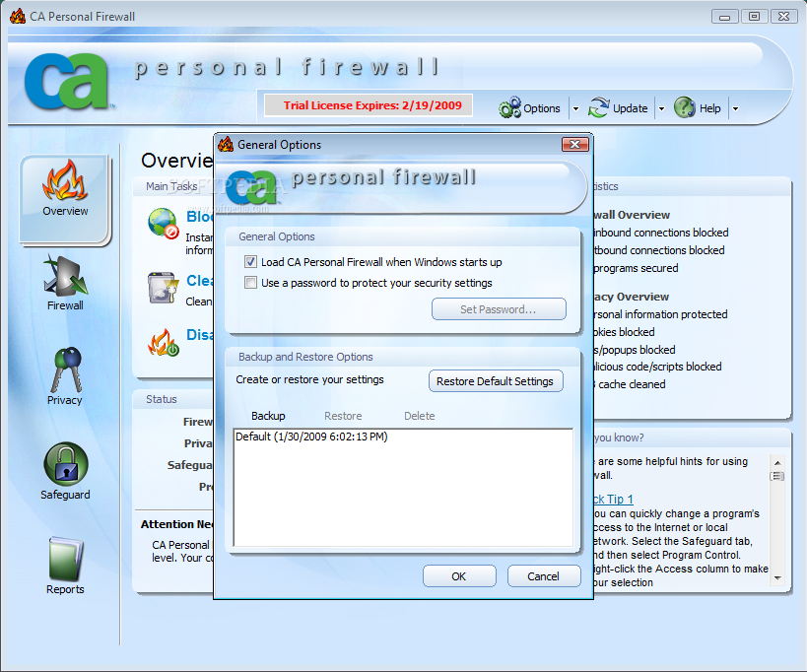Select the Delete tab

[420, 416]
